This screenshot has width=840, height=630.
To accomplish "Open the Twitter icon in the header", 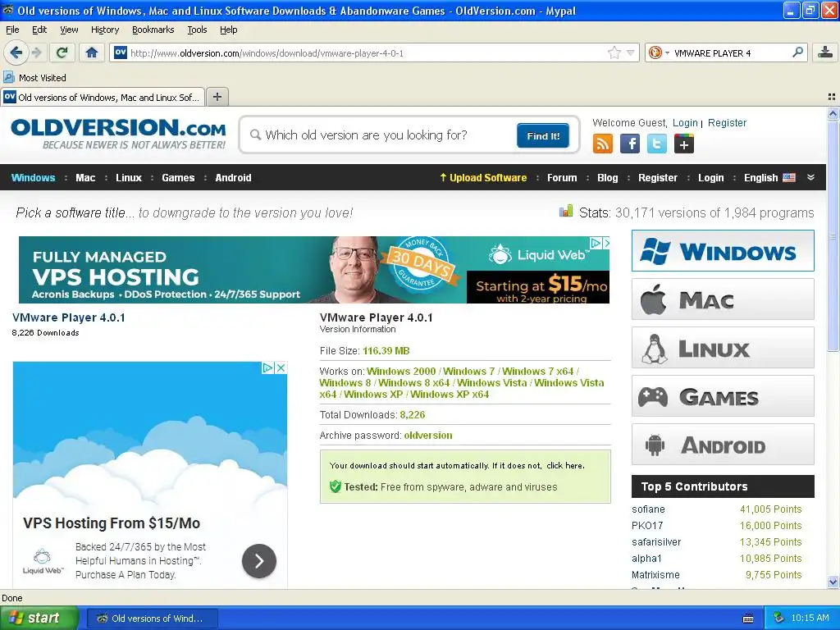I will pos(657,144).
